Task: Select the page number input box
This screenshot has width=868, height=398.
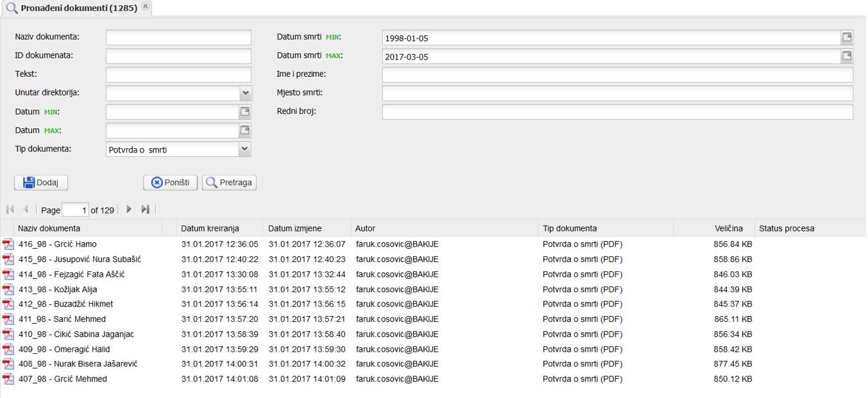Action: click(76, 210)
